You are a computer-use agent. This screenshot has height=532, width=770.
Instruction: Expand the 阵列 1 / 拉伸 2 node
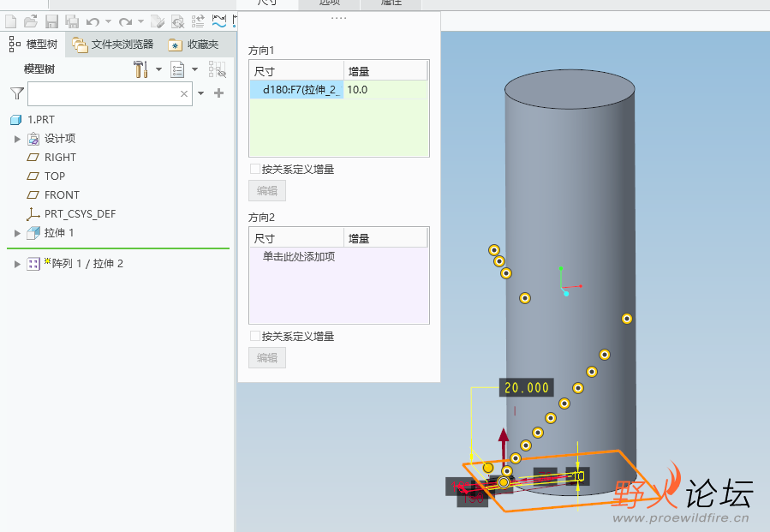[x=17, y=264]
